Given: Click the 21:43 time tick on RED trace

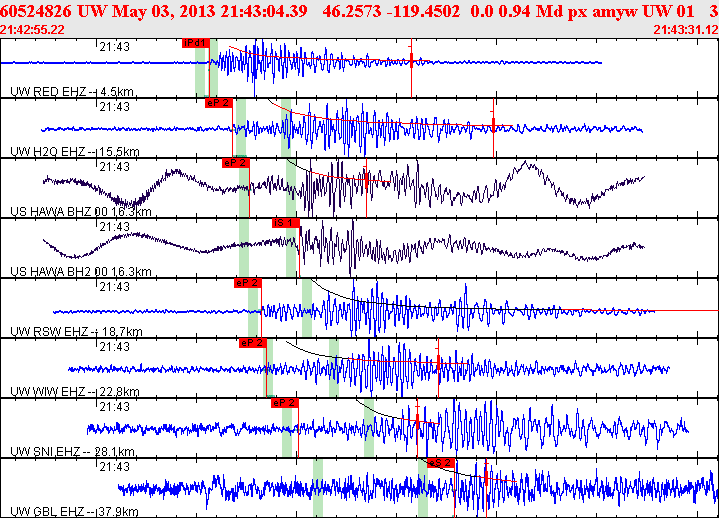Looking at the screenshot, I should [x=113, y=46].
